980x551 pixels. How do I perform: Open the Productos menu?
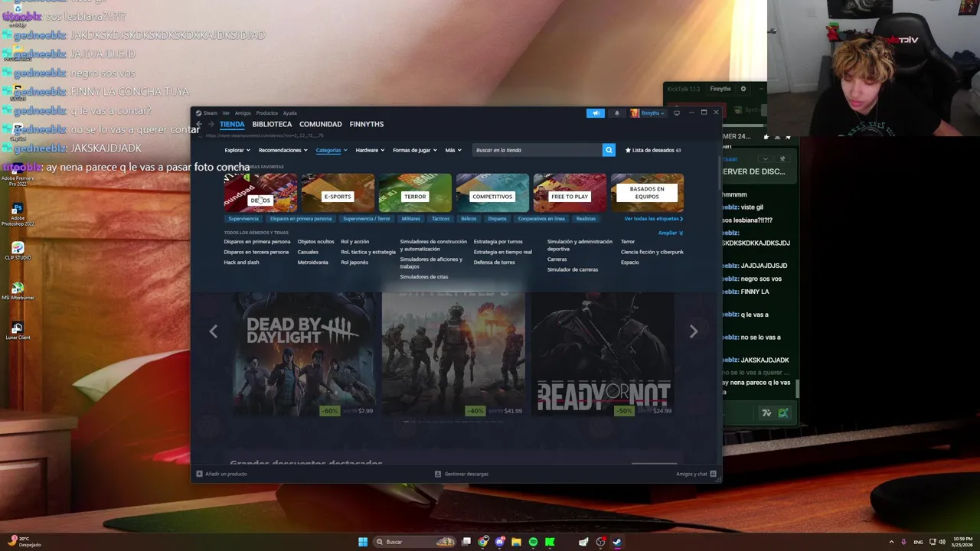(x=267, y=113)
